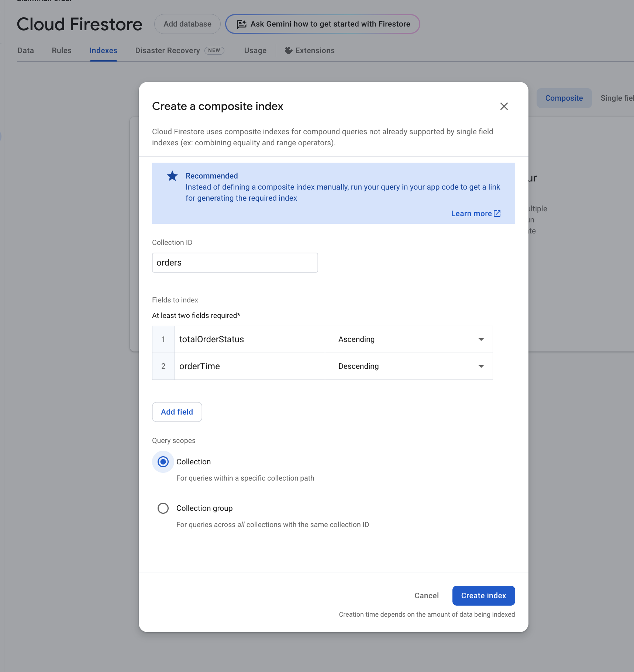
Task: Click the row number 1 cell
Action: click(163, 339)
